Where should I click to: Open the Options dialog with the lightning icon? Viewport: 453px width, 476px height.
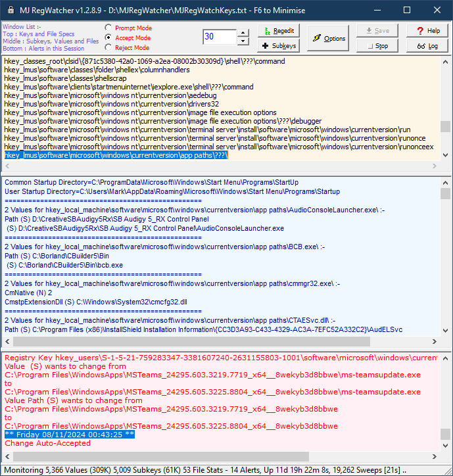[x=328, y=38]
